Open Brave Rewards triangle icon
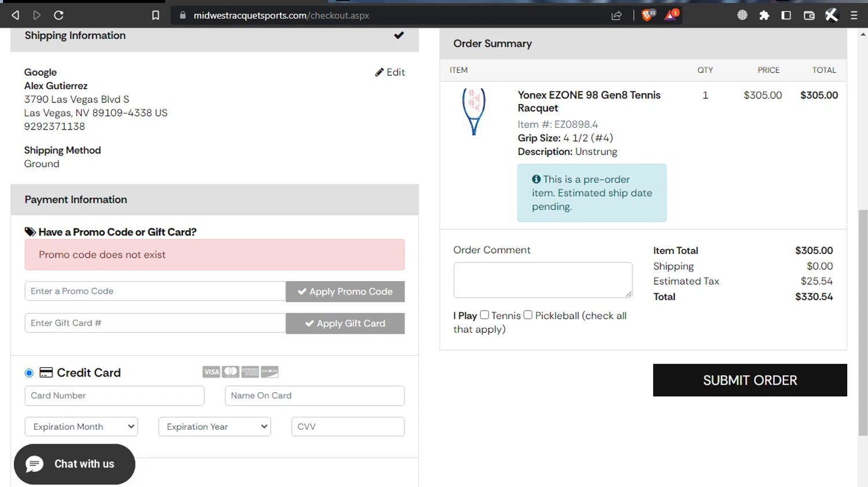This screenshot has height=487, width=868. pos(671,14)
